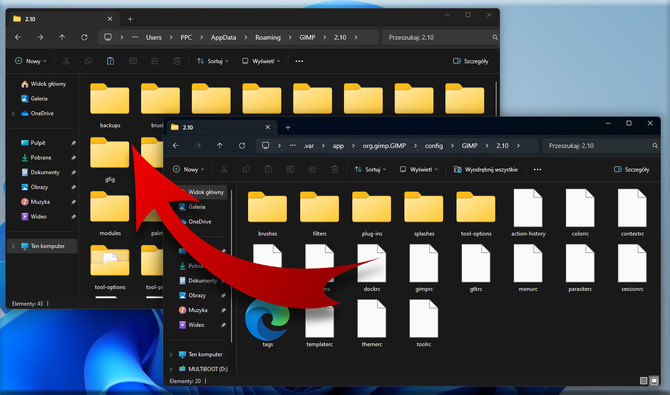Switch to large icons view in status bar
This screenshot has height=395, width=670.
[x=654, y=380]
